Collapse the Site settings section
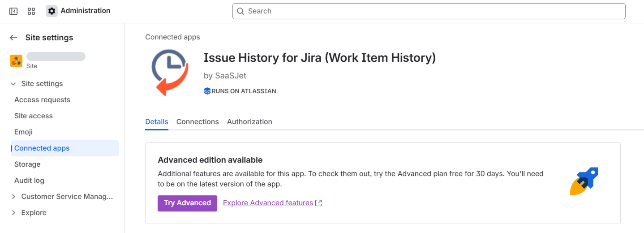Viewport: 644px width, 233px height. click(13, 84)
